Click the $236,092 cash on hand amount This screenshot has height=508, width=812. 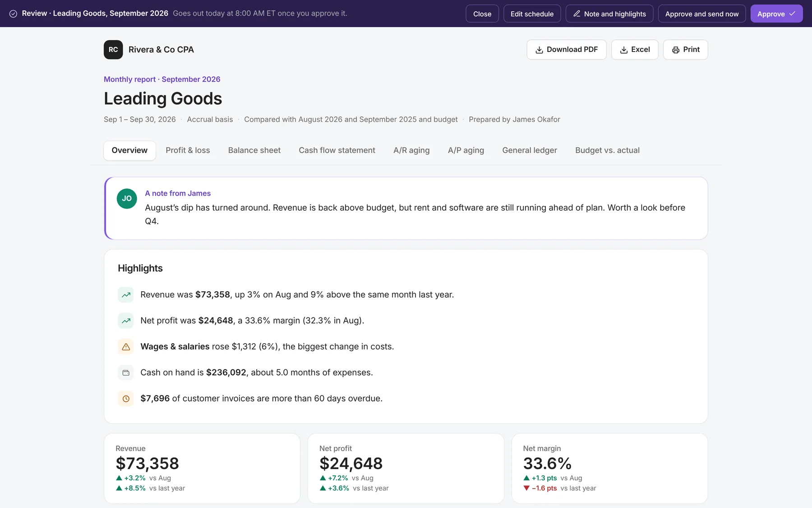226,373
